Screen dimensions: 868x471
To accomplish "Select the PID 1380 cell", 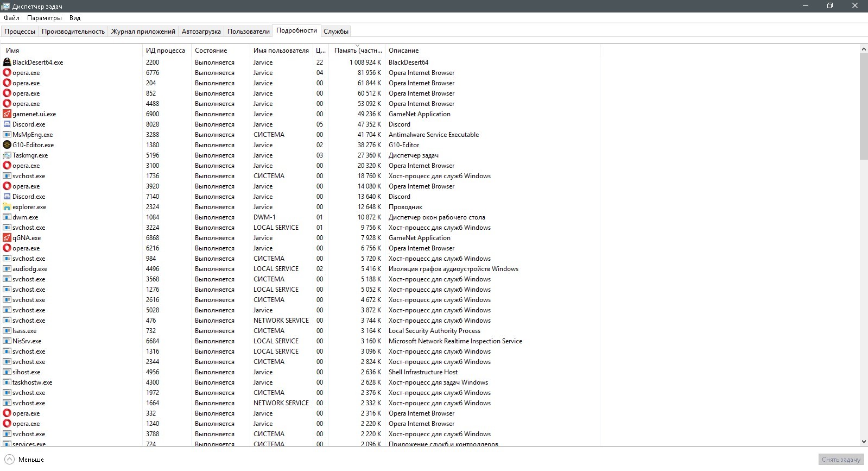I will tap(153, 145).
